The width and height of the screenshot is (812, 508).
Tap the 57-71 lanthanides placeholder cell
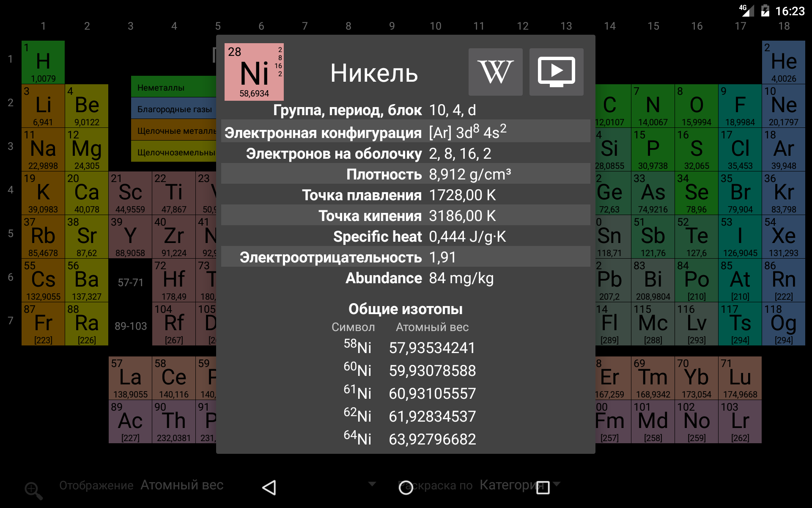130,282
